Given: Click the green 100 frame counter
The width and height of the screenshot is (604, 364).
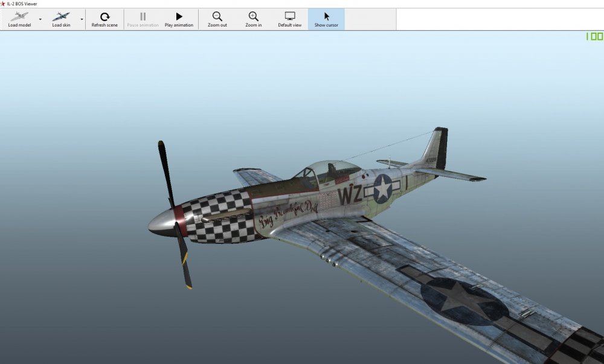Looking at the screenshot, I should [594, 37].
